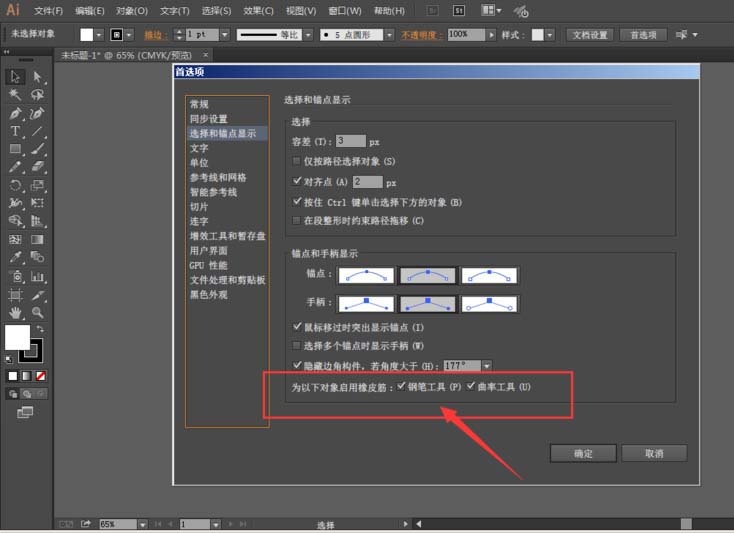Select 用户界面 in preferences list

tap(208, 251)
